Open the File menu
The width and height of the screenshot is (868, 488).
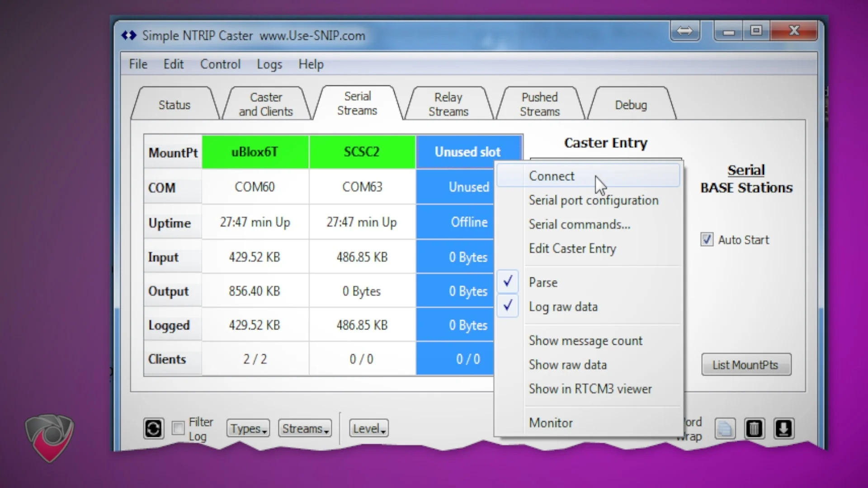click(138, 64)
